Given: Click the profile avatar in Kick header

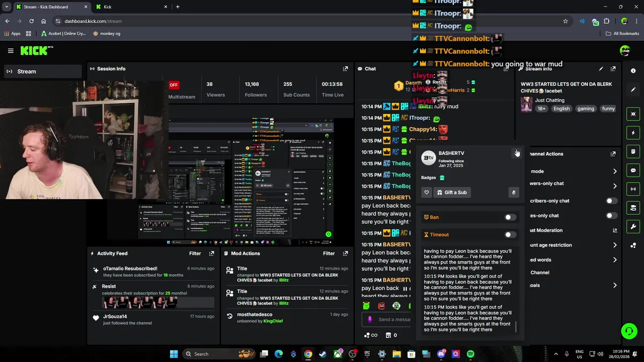Looking at the screenshot, I should pyautogui.click(x=625, y=50).
